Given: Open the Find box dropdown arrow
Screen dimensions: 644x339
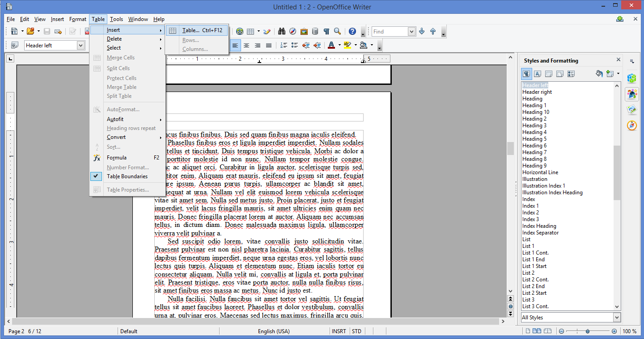Looking at the screenshot, I should click(x=411, y=32).
